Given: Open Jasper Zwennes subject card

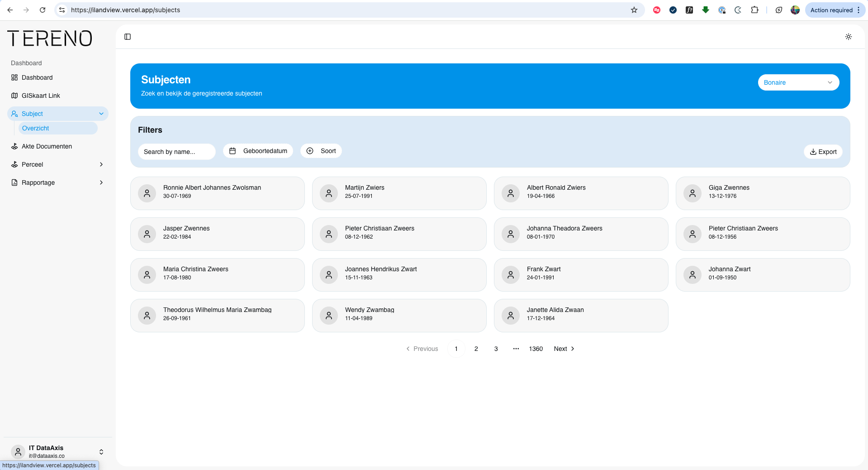Looking at the screenshot, I should click(x=218, y=234).
